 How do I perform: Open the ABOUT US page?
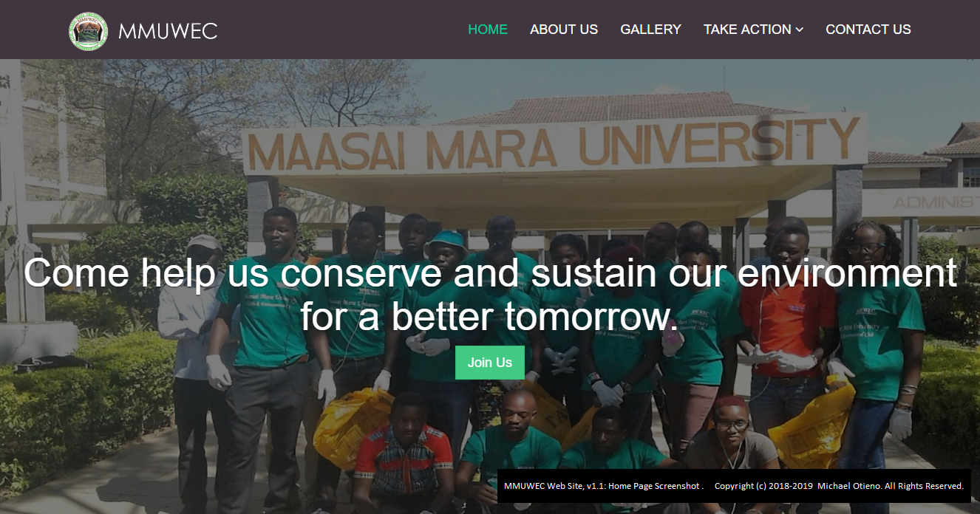click(564, 30)
